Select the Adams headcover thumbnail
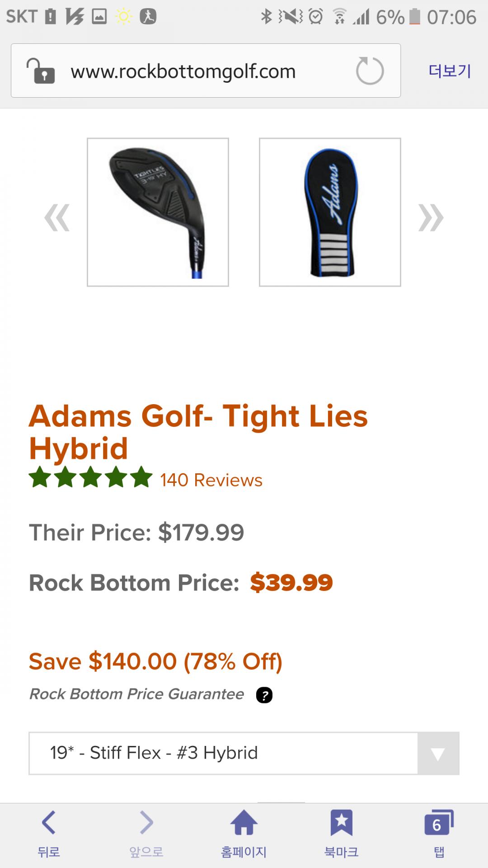Screen dimensions: 488x868 pos(330,212)
